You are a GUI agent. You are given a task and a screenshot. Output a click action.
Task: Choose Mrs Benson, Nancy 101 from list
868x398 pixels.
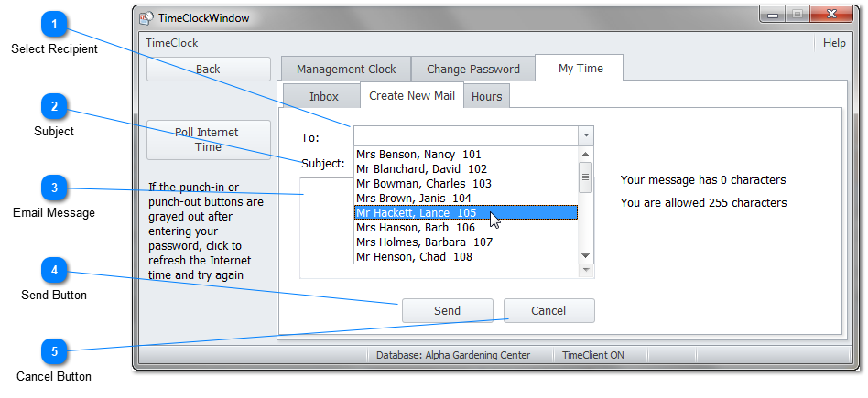465,155
